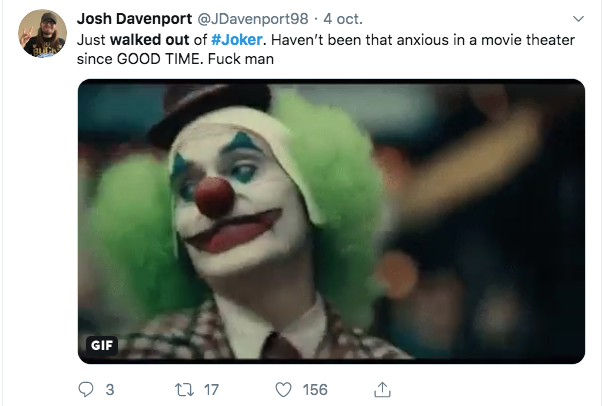This screenshot has width=604, height=406.
Task: Open the @JDavenport98 handle link
Action: (x=258, y=20)
